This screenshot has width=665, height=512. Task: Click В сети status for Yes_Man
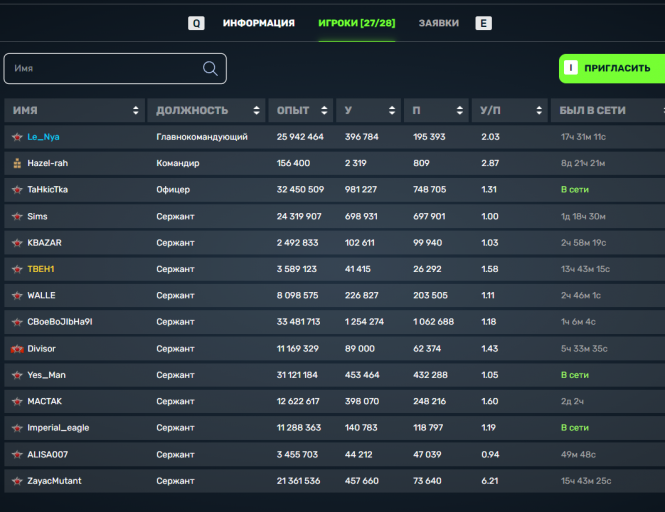click(x=575, y=375)
